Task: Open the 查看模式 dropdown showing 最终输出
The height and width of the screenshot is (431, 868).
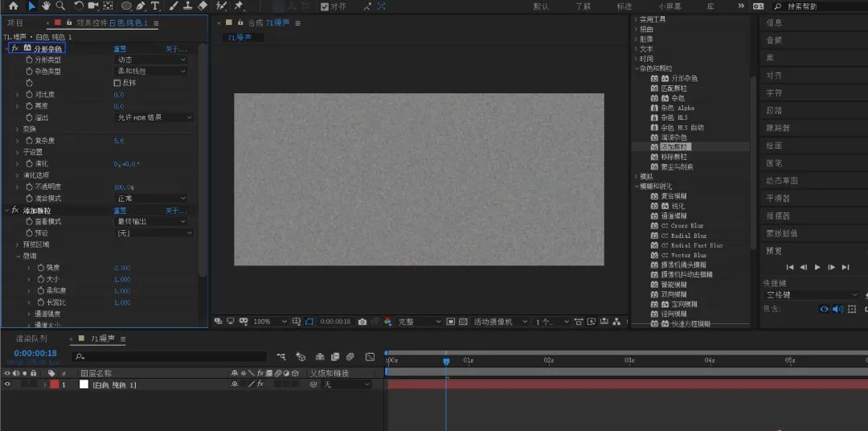Action: tap(151, 222)
